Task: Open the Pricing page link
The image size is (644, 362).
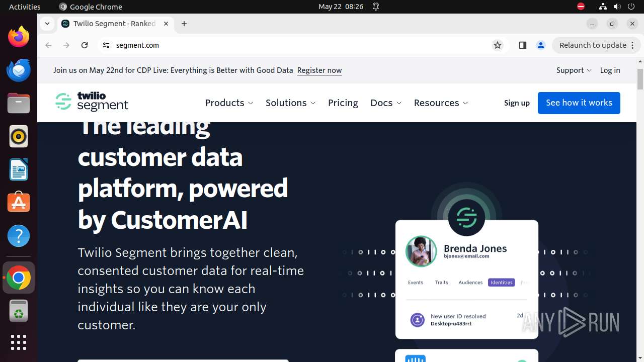Action: (343, 103)
